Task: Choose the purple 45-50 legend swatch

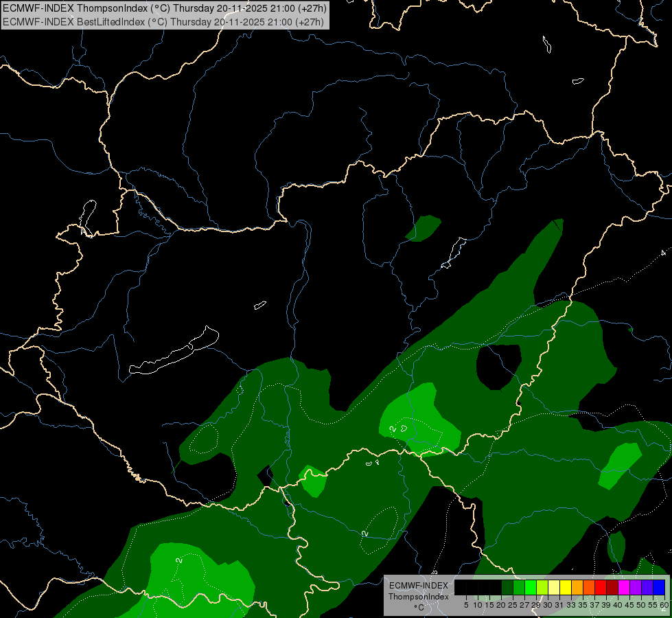Action: [x=636, y=587]
